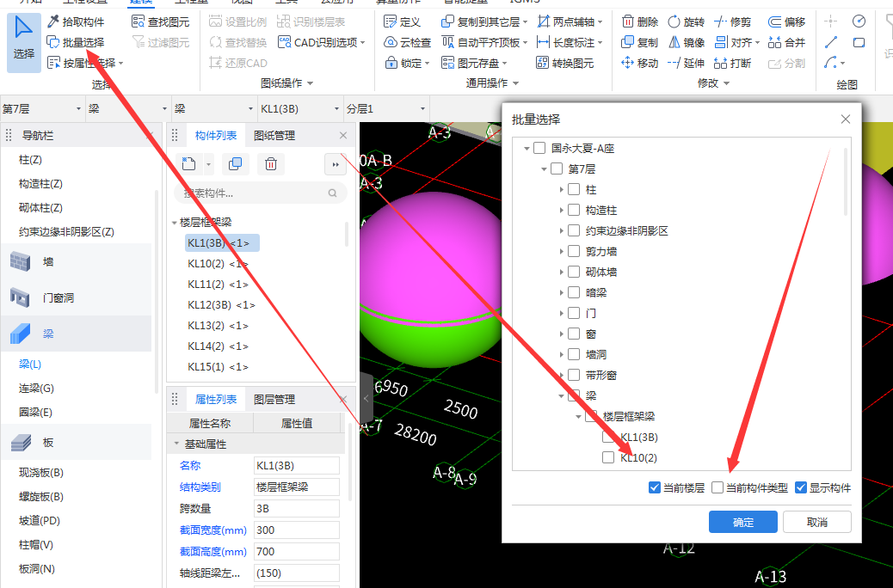This screenshot has width=893, height=588.
Task: Select the rectangle drawing tool in 绘图
Action: [x=859, y=42]
